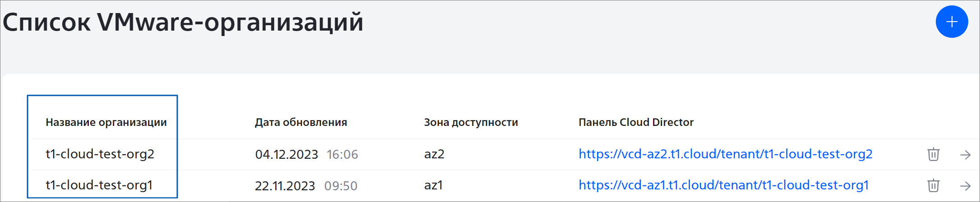Click the 09:50 time value
The height and width of the screenshot is (202, 980).
(340, 186)
